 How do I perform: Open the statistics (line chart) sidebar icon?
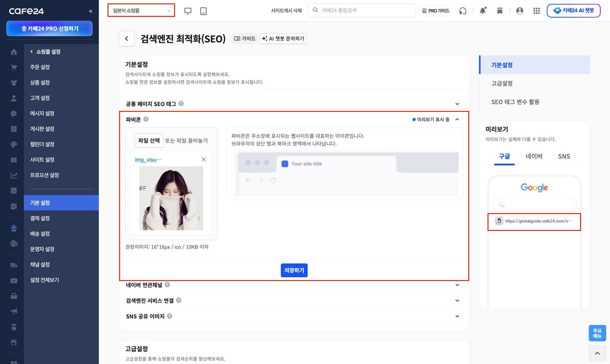coord(14,175)
